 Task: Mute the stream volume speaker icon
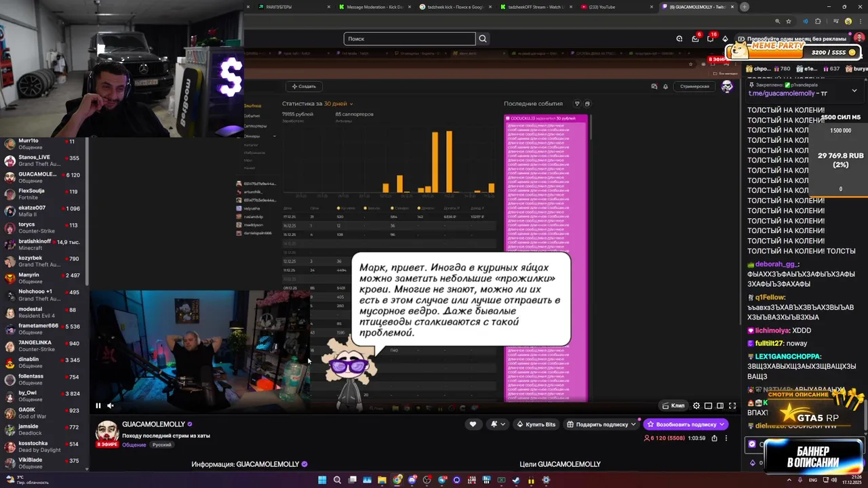click(x=111, y=406)
